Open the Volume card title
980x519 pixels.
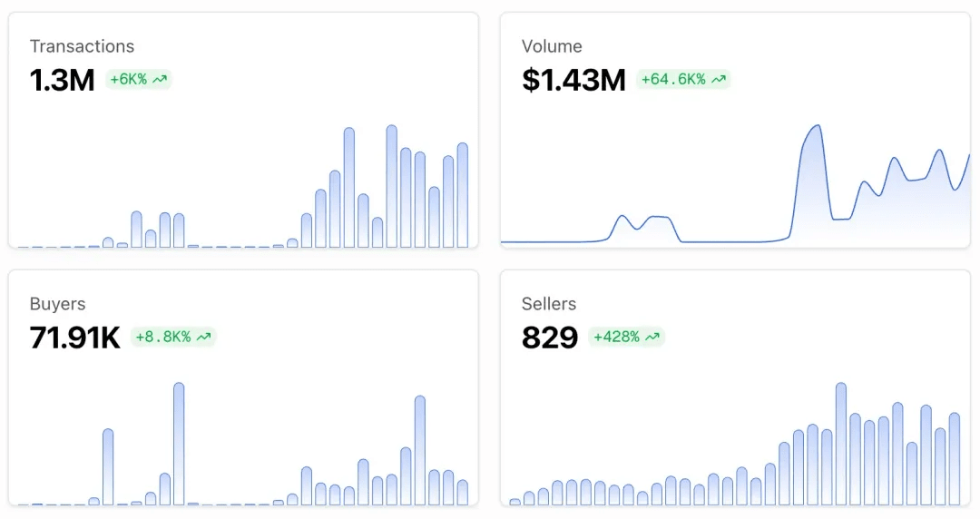(x=552, y=46)
